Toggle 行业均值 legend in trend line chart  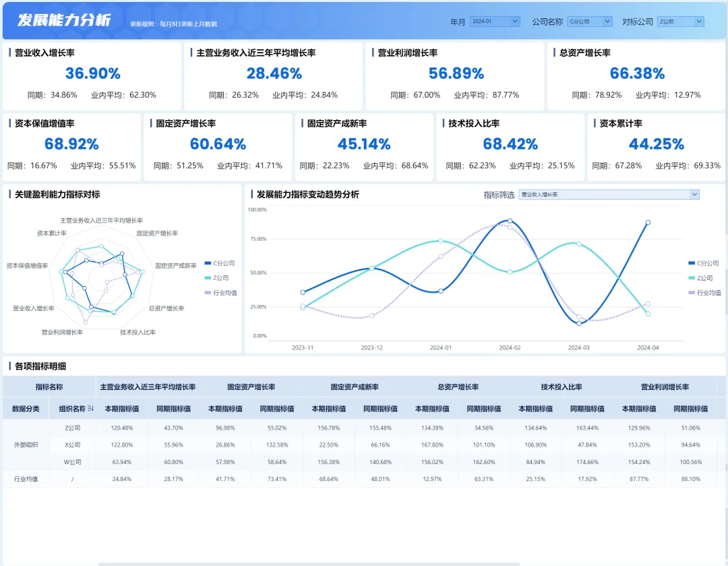tap(705, 293)
